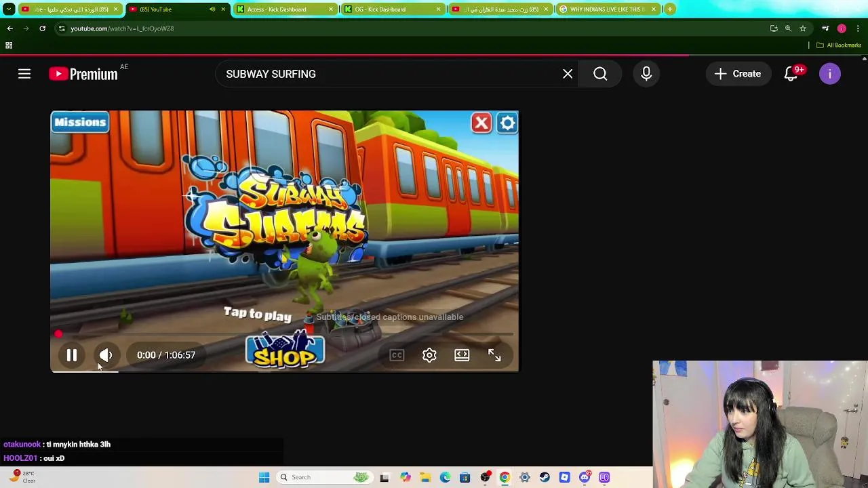Select the active (85) YouTube tab

[176, 9]
